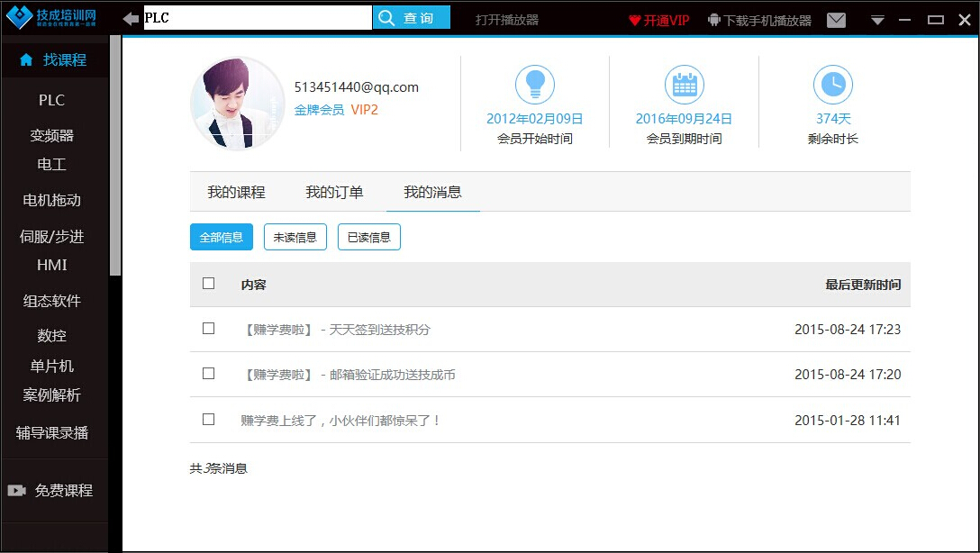
Task: Click the lightbulb membership start icon
Action: click(534, 85)
